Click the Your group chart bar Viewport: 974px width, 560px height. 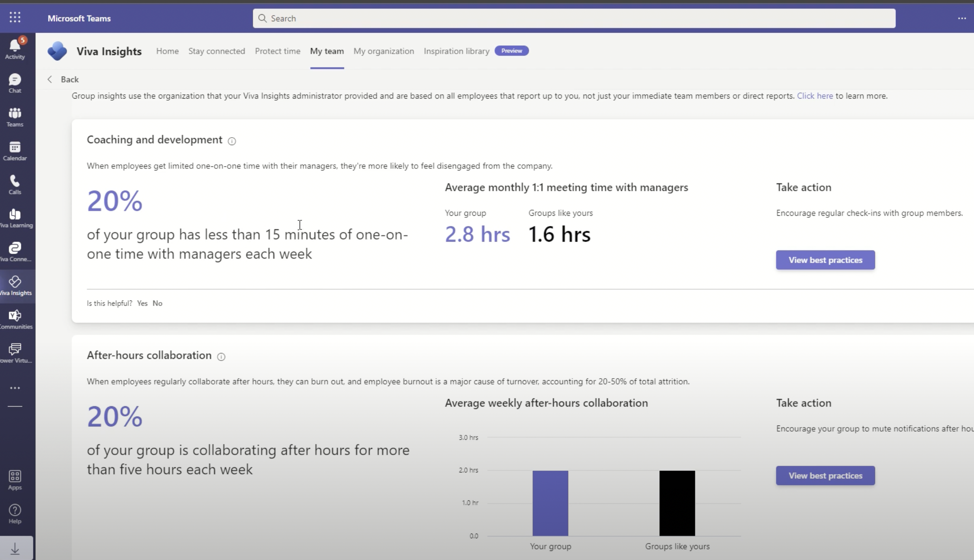550,503
